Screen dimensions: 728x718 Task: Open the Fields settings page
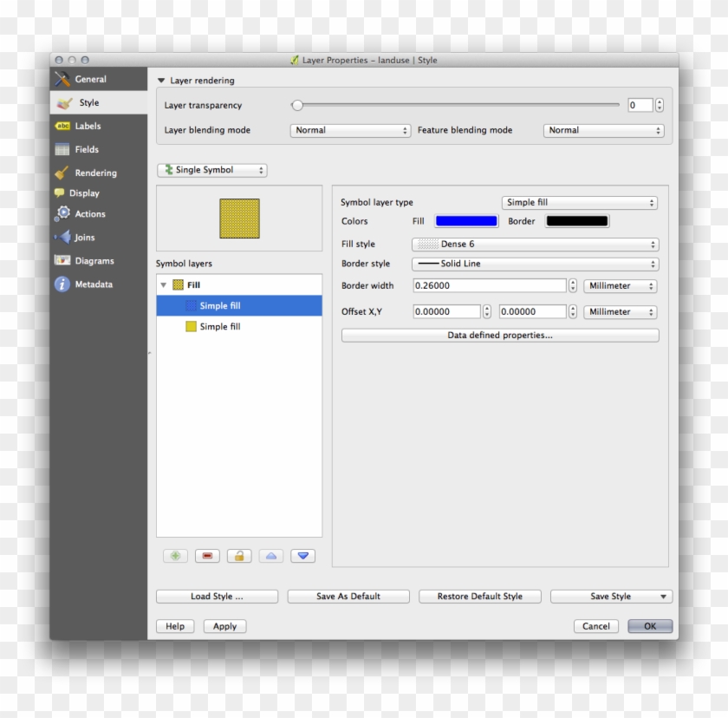[87, 148]
